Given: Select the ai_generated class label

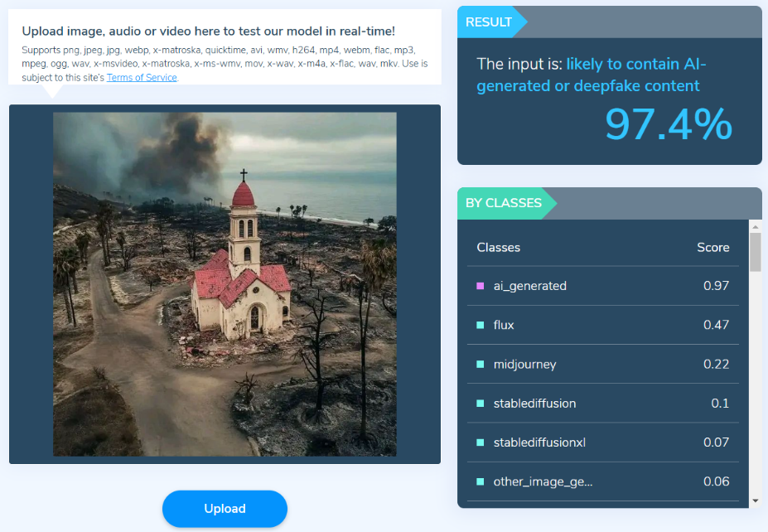Looking at the screenshot, I should [x=530, y=286].
